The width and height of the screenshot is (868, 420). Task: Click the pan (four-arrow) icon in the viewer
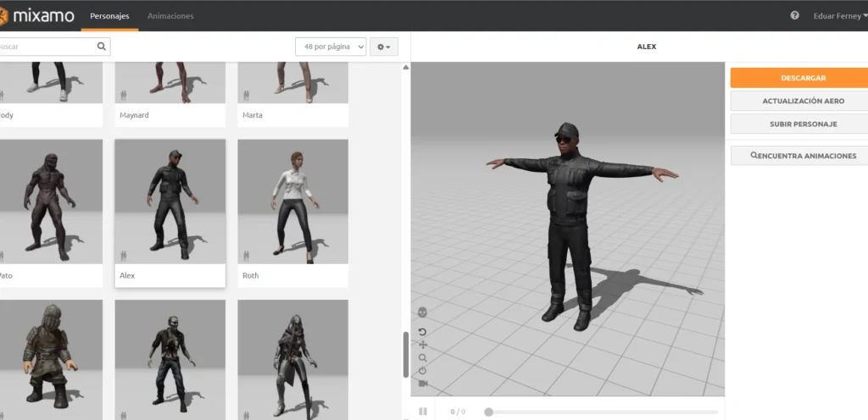[x=422, y=345]
